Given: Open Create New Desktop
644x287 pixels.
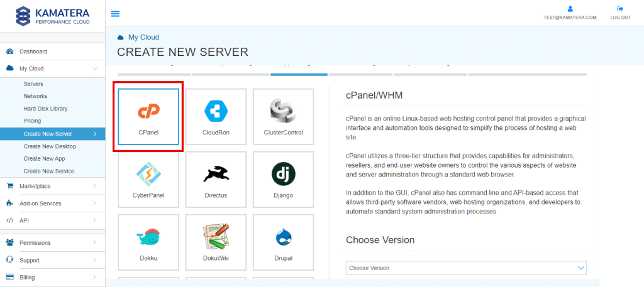Looking at the screenshot, I should [x=50, y=146].
